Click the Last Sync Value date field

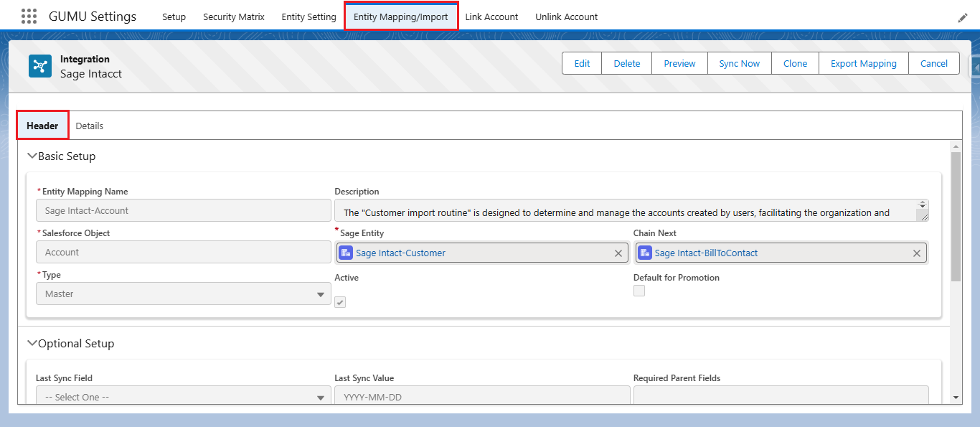coord(481,397)
